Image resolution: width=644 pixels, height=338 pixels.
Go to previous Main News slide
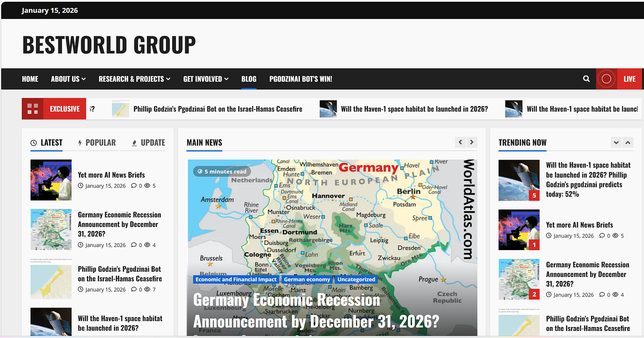[x=460, y=142]
